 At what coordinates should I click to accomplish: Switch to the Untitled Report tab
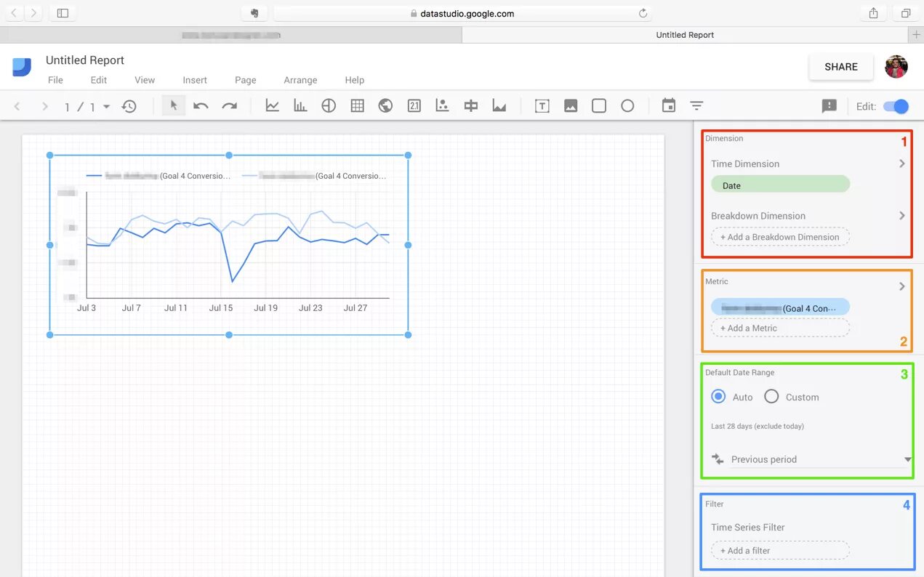click(x=685, y=35)
